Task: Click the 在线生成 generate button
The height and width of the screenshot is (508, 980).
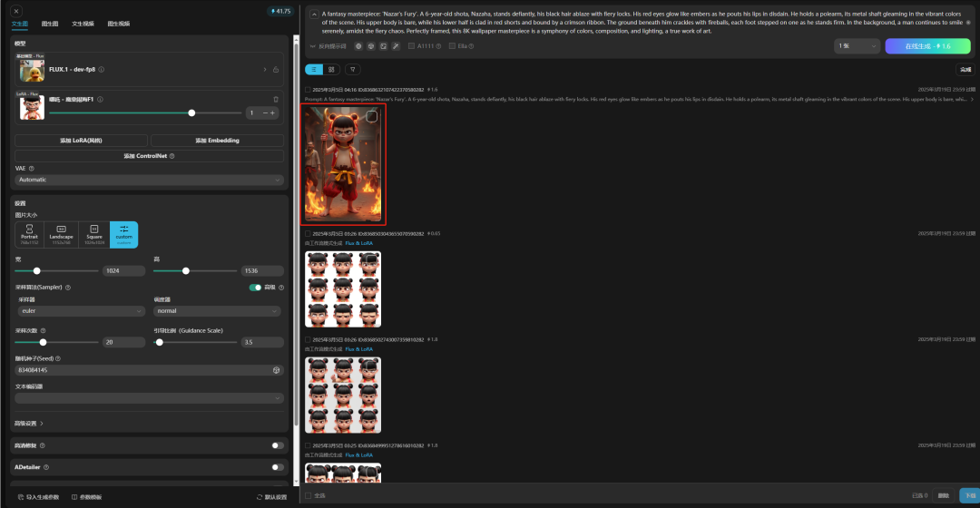Action: click(x=927, y=46)
